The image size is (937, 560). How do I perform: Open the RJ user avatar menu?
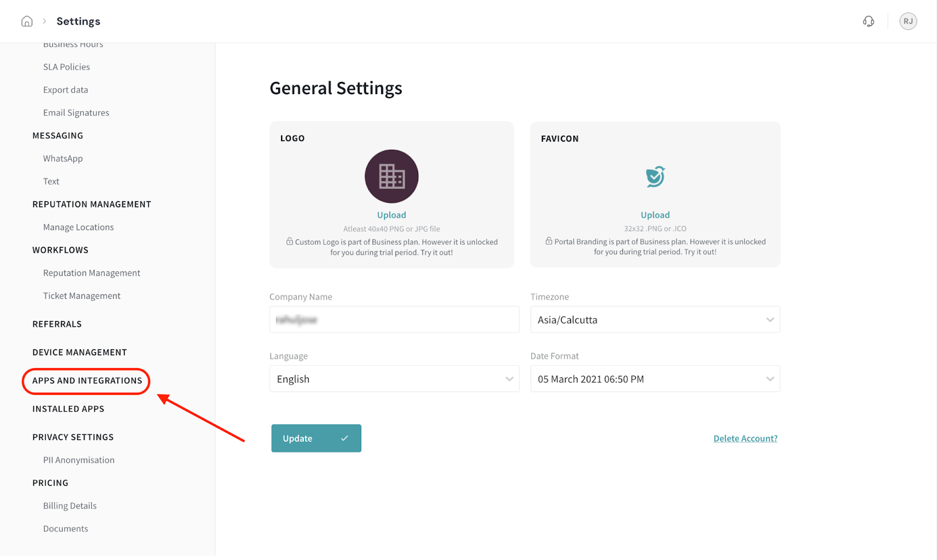(908, 22)
